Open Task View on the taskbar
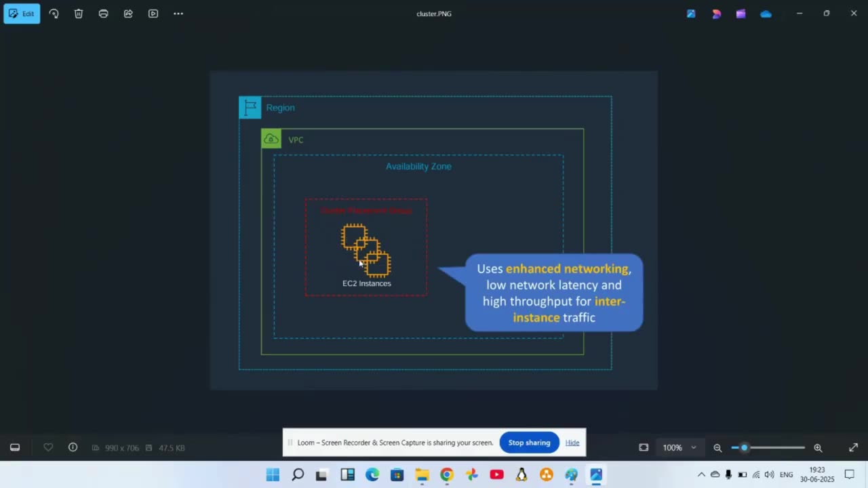Image resolution: width=868 pixels, height=488 pixels. tap(321, 474)
